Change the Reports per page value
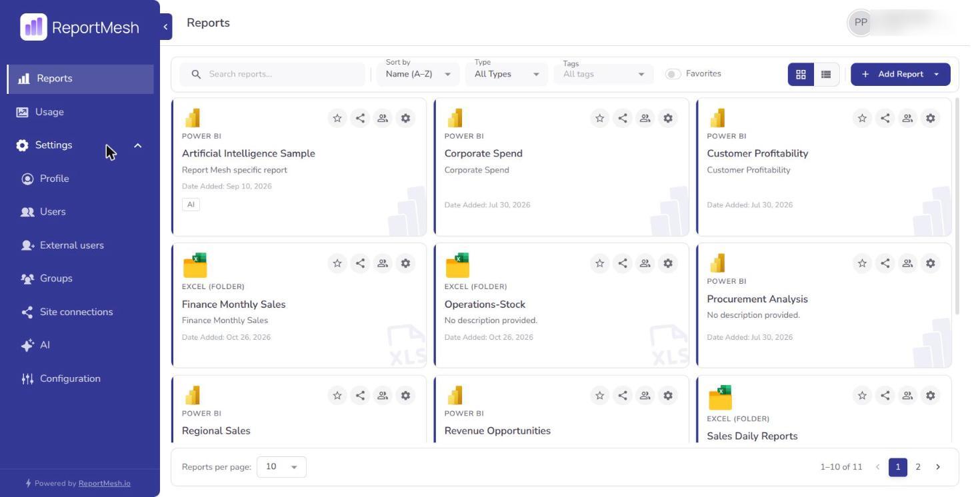Viewport: 980px width, 497px height. (x=282, y=467)
